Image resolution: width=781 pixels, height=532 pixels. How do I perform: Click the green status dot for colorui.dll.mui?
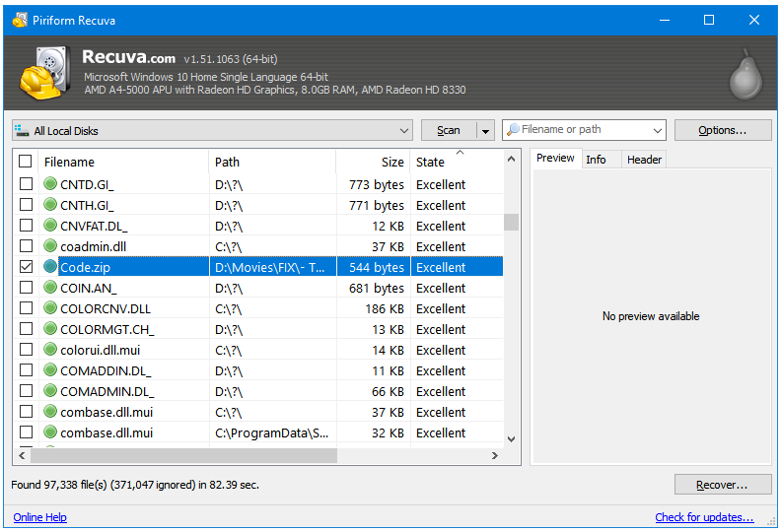(x=50, y=350)
